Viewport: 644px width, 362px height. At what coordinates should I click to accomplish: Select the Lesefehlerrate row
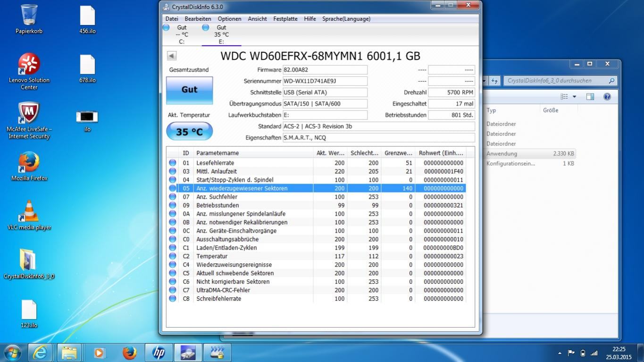316,163
